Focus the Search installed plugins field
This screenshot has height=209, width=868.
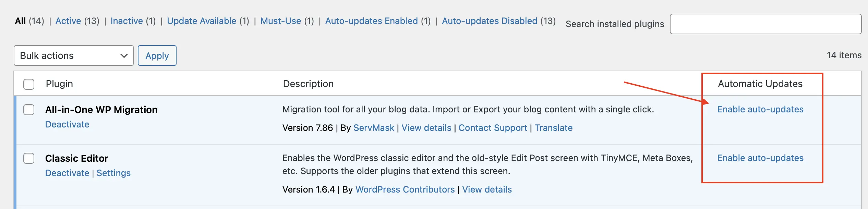tap(765, 24)
